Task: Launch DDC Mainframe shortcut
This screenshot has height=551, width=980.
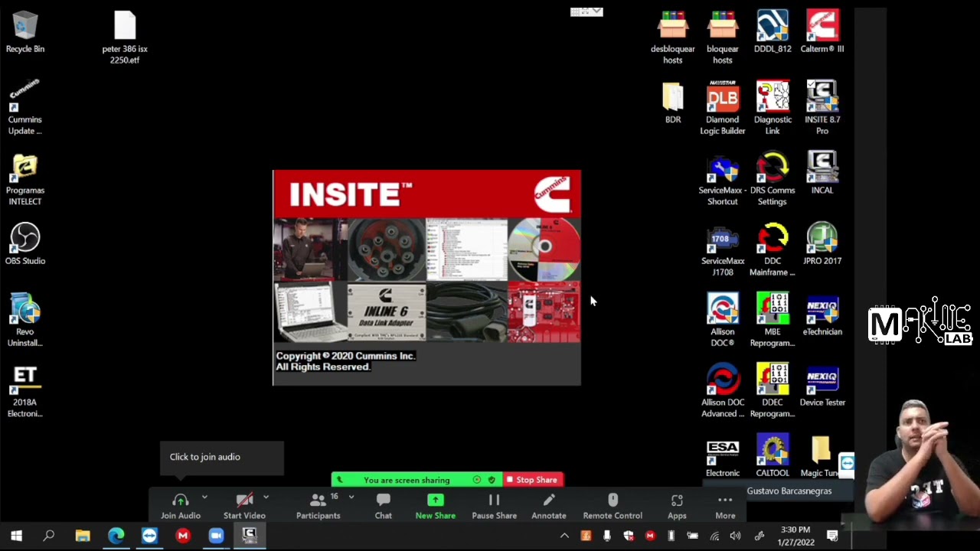Action: [x=773, y=250]
